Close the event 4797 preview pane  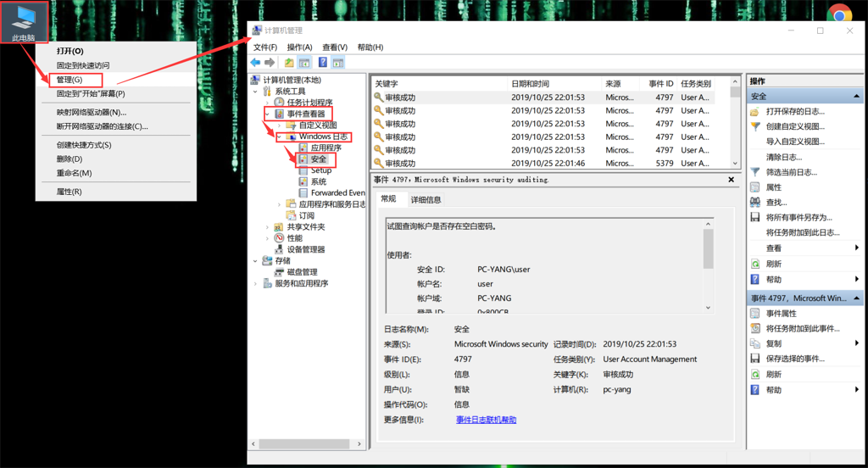(732, 180)
